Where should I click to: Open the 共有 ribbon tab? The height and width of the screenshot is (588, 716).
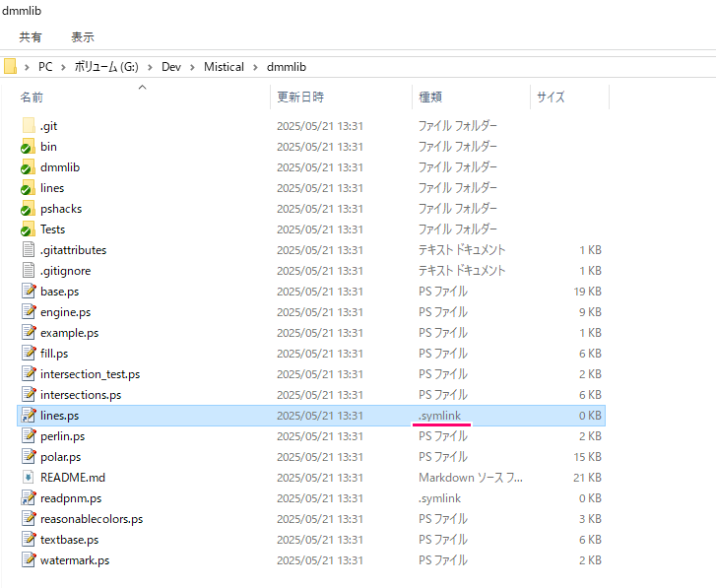(x=31, y=37)
